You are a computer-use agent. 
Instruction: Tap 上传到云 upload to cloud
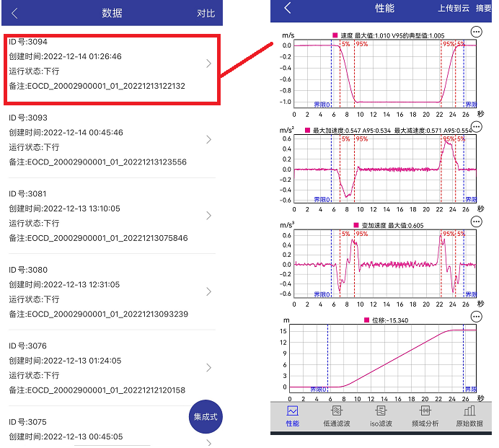point(454,8)
